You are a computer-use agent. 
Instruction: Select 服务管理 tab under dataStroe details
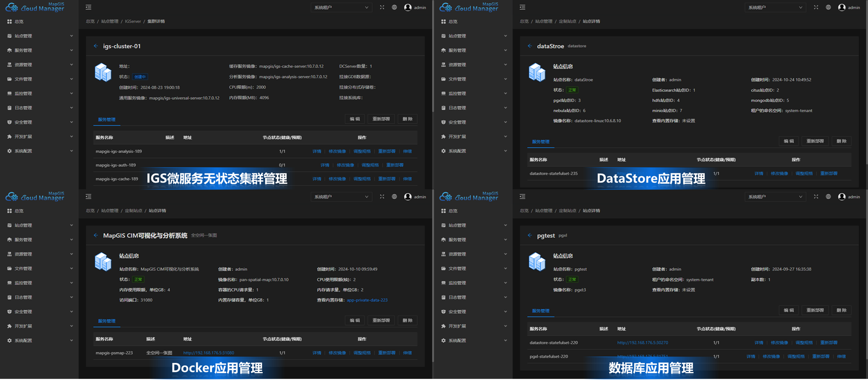click(x=541, y=142)
